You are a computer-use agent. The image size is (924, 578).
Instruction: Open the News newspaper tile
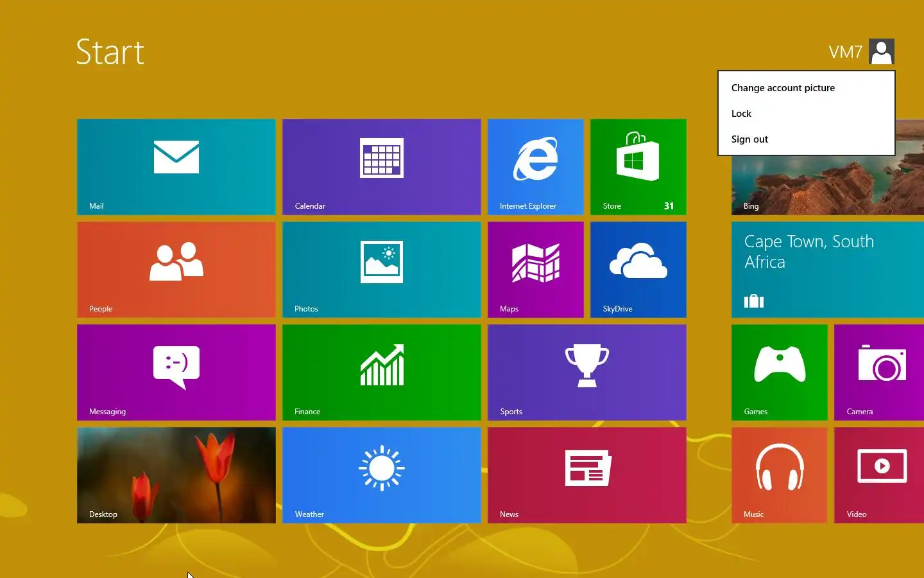[587, 475]
